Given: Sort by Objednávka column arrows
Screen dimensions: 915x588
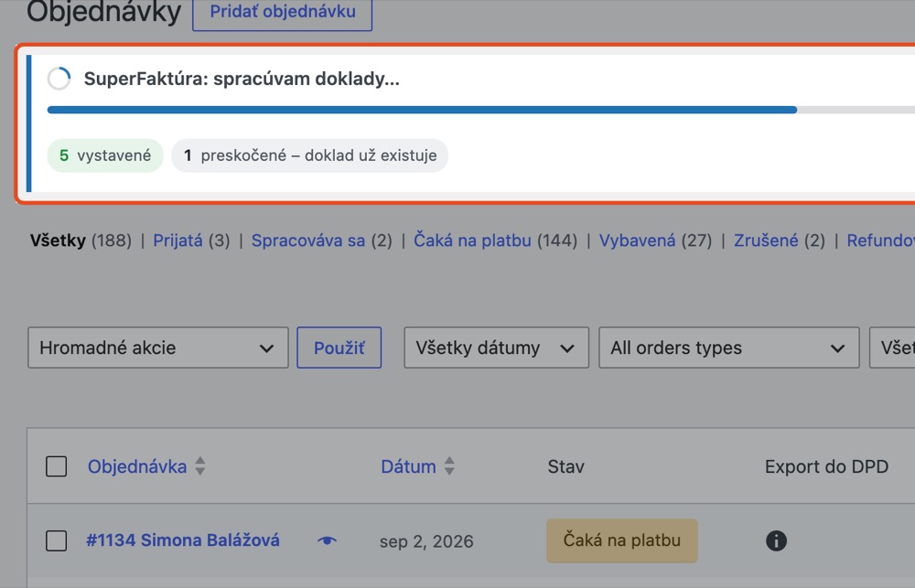Looking at the screenshot, I should coord(200,466).
